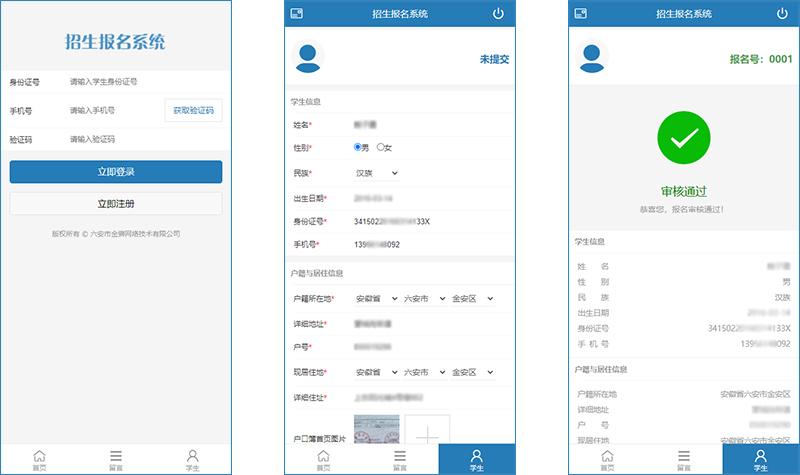Open 户籍所在地 province dropdown 安徽省

pyautogui.click(x=375, y=298)
